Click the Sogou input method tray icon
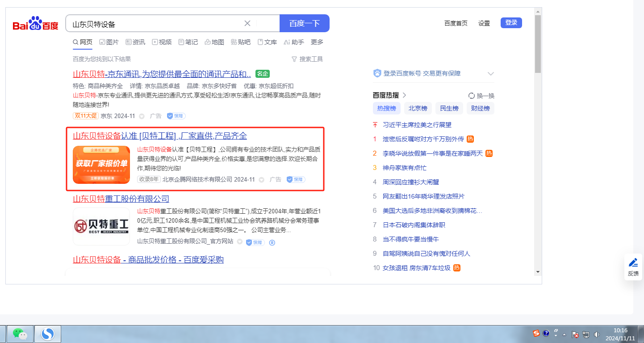 (x=536, y=333)
